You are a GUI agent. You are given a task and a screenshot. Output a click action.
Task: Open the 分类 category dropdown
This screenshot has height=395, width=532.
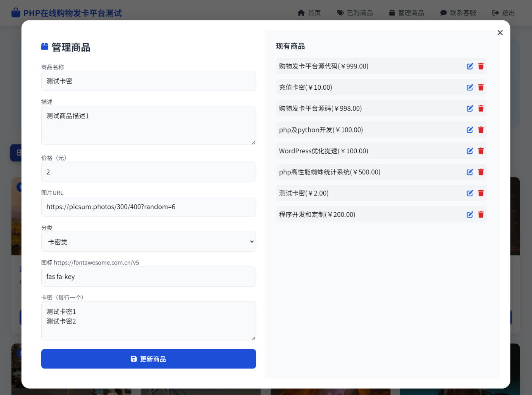[x=148, y=242]
